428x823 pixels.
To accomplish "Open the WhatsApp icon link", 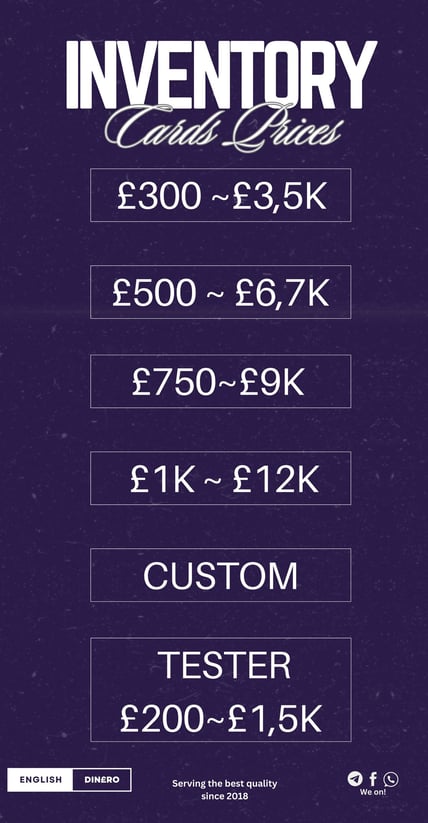I will [x=391, y=779].
